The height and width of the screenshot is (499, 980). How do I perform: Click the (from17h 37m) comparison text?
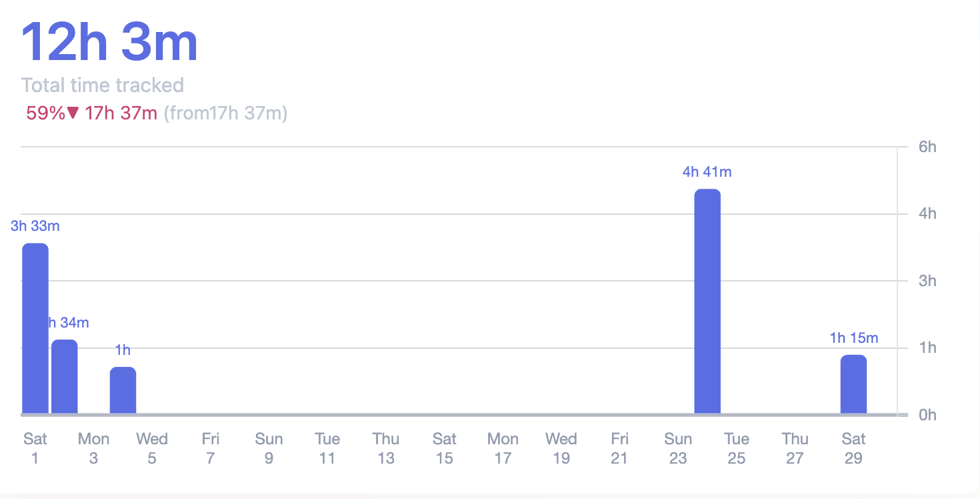pos(225,113)
